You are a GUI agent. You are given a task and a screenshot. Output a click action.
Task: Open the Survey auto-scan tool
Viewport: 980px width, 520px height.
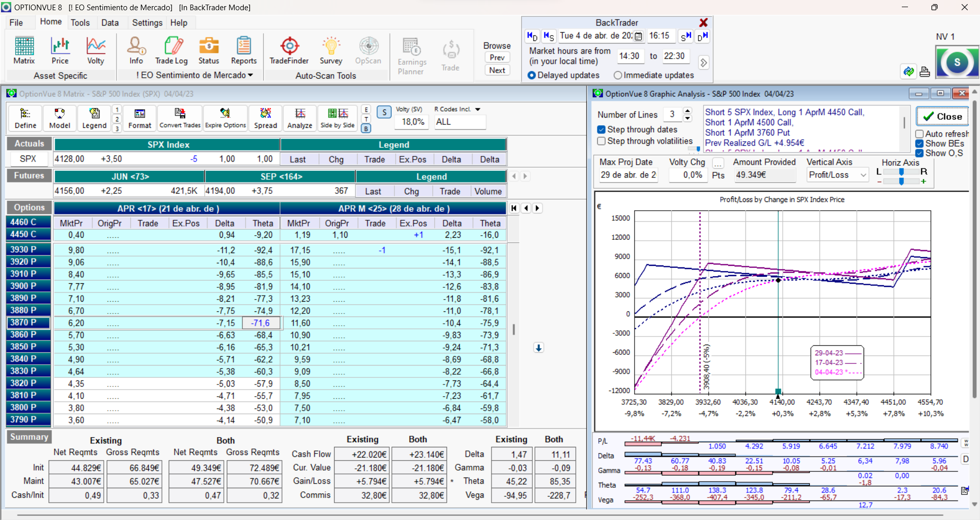pos(331,51)
